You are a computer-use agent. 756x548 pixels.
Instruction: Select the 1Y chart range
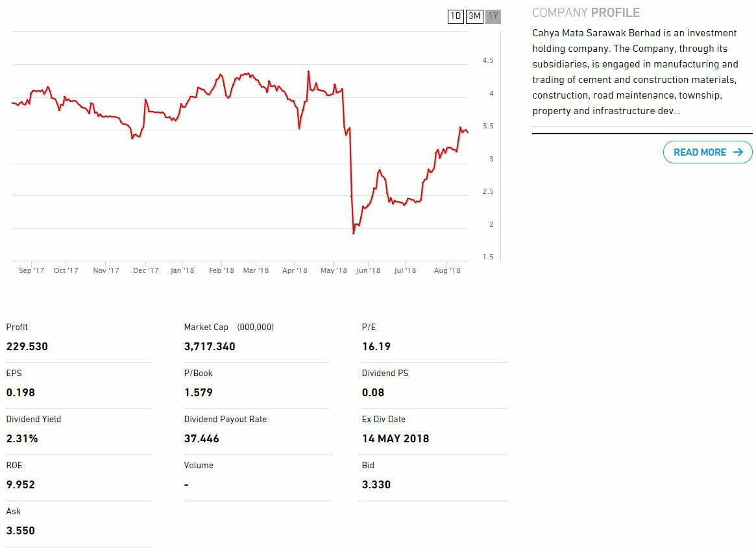pyautogui.click(x=493, y=16)
